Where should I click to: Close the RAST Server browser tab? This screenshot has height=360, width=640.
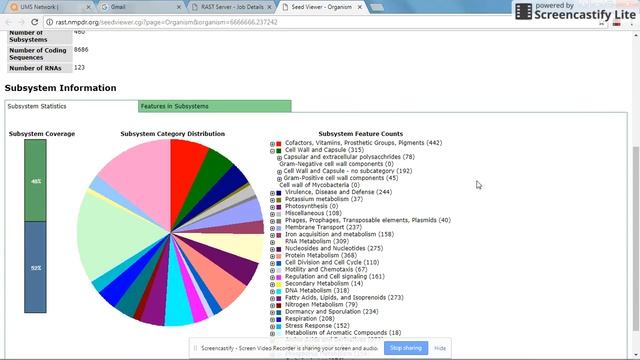pyautogui.click(x=269, y=7)
